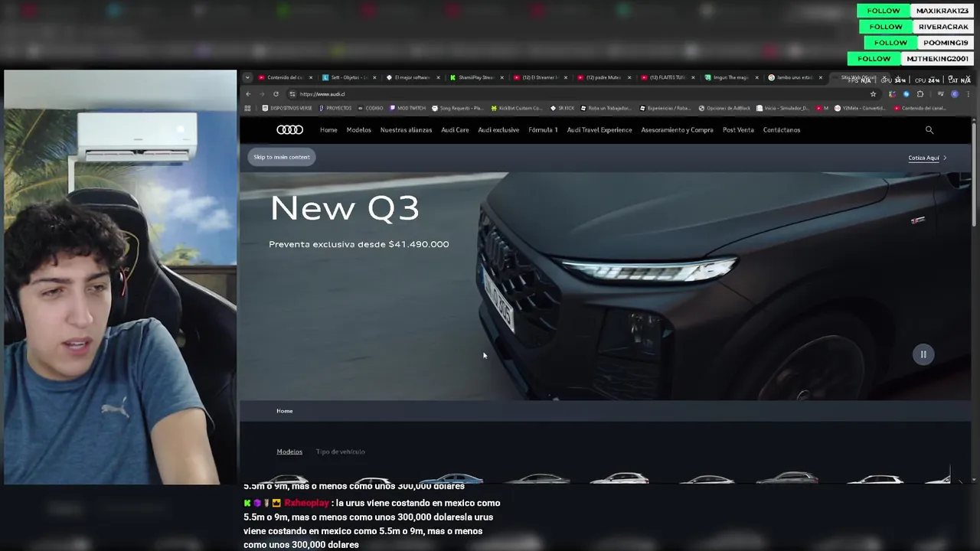Open the 'CODIGO' bookmark folder

coord(371,108)
